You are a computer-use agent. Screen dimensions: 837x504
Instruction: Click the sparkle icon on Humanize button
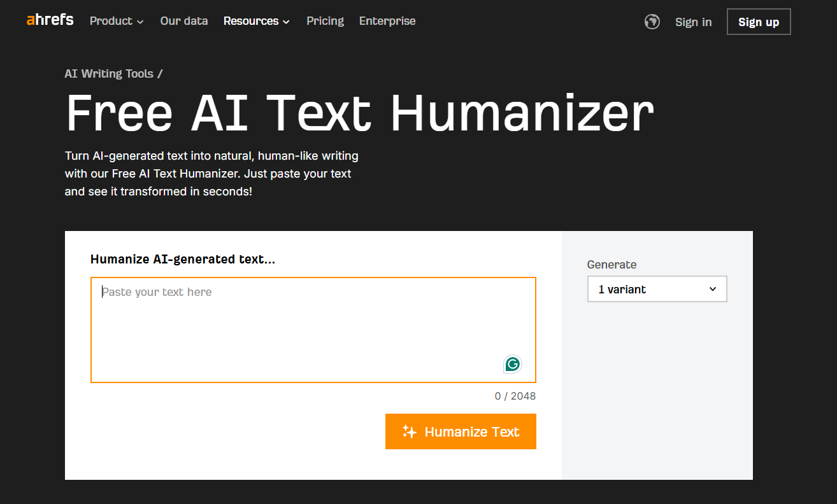click(x=410, y=431)
